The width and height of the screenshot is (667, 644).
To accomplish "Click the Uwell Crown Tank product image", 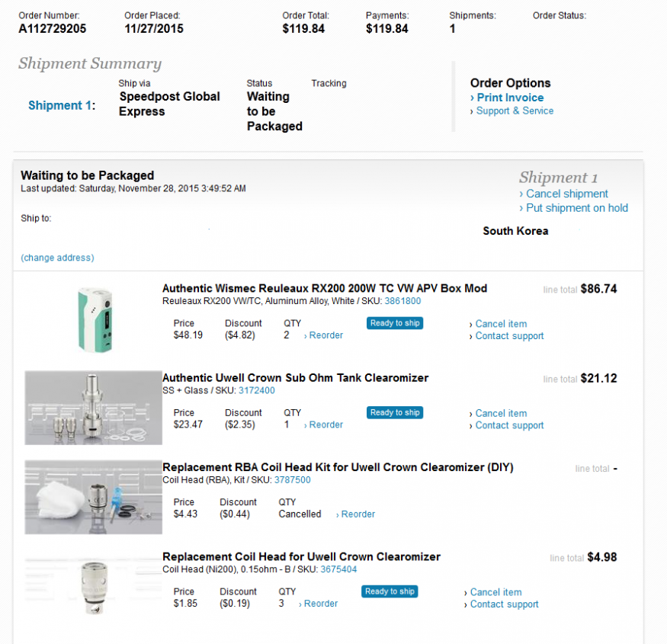I will point(88,408).
